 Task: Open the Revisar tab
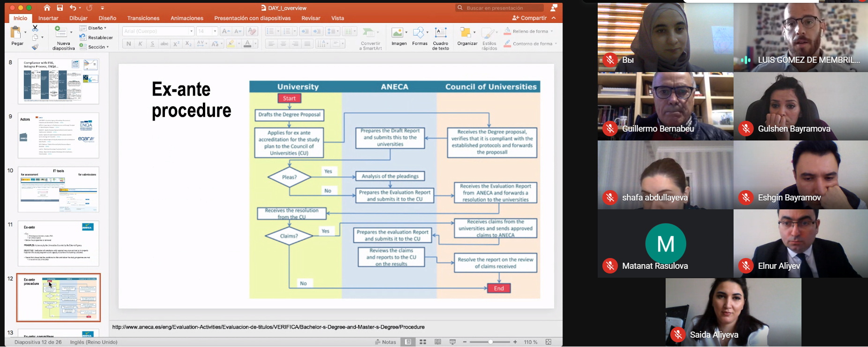[311, 18]
